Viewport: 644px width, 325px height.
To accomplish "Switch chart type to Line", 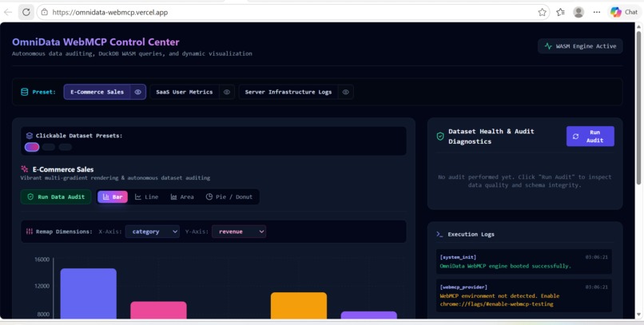I will click(x=147, y=197).
